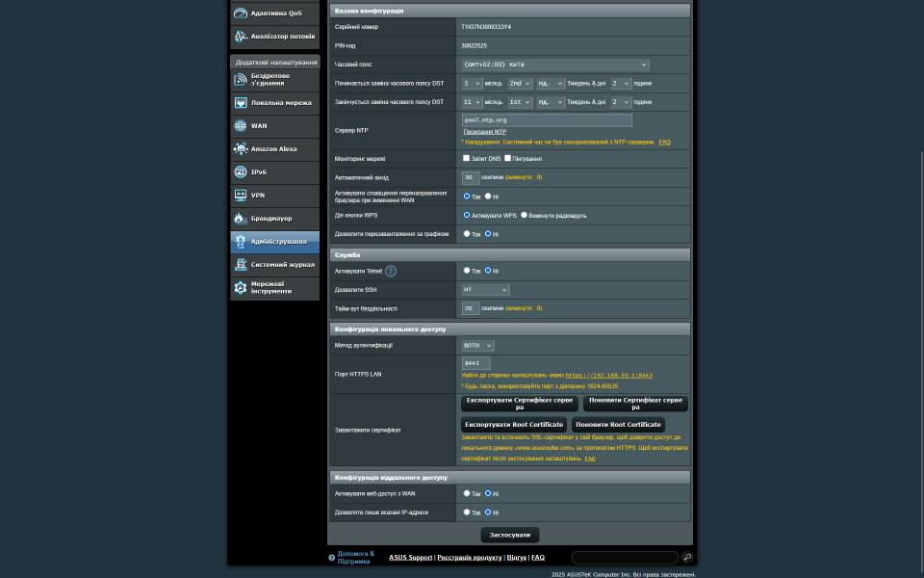Expand the authentication method dropdown
Viewport: 924px width, 578px height.
point(477,345)
